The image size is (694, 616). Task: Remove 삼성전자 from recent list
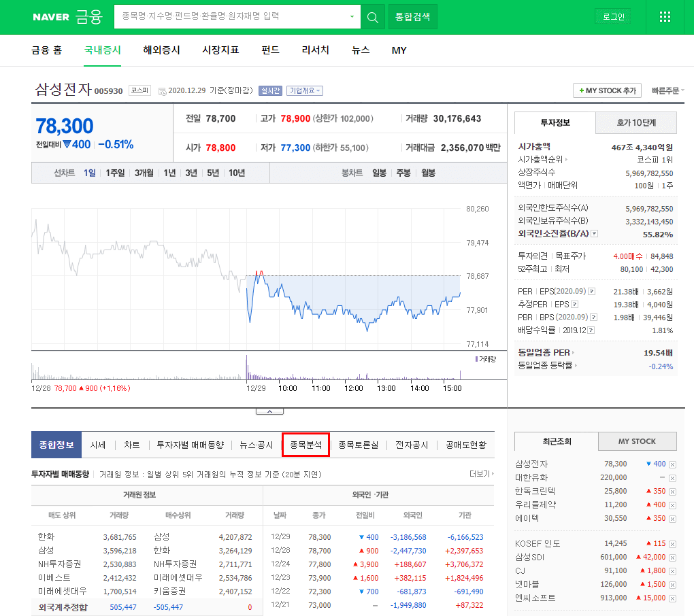tap(672, 464)
